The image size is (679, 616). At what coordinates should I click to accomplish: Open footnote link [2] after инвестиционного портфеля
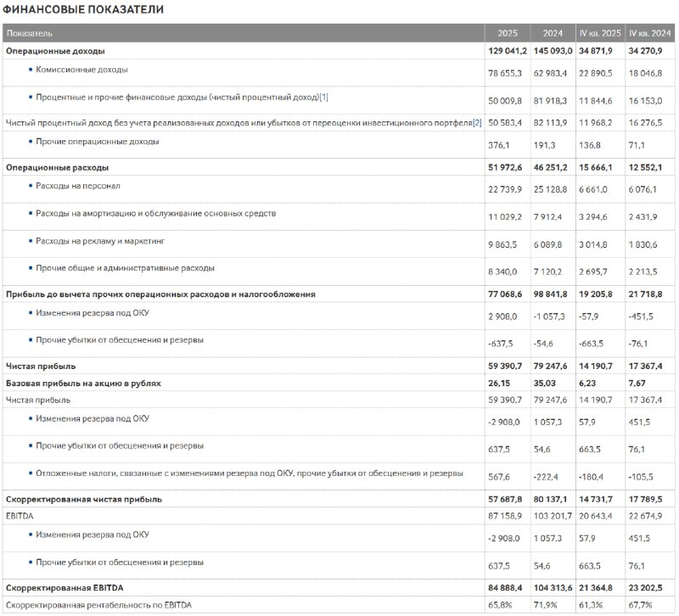pyautogui.click(x=477, y=123)
